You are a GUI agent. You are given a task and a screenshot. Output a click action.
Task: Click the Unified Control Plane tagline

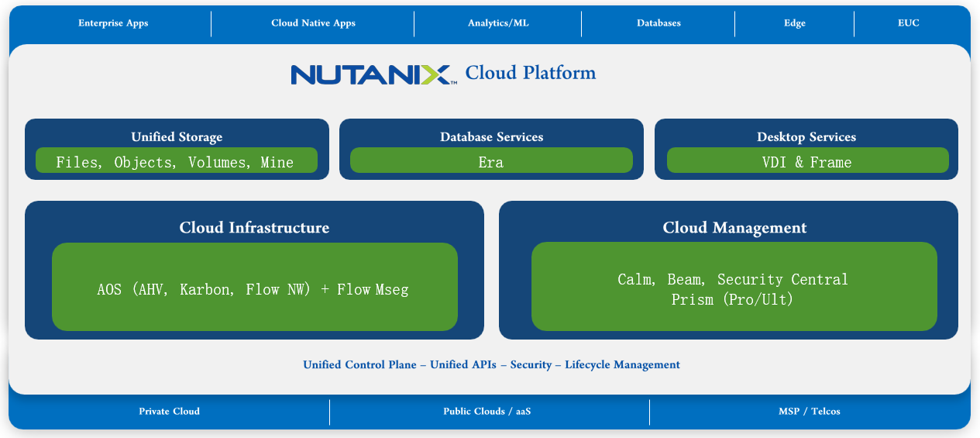(491, 364)
